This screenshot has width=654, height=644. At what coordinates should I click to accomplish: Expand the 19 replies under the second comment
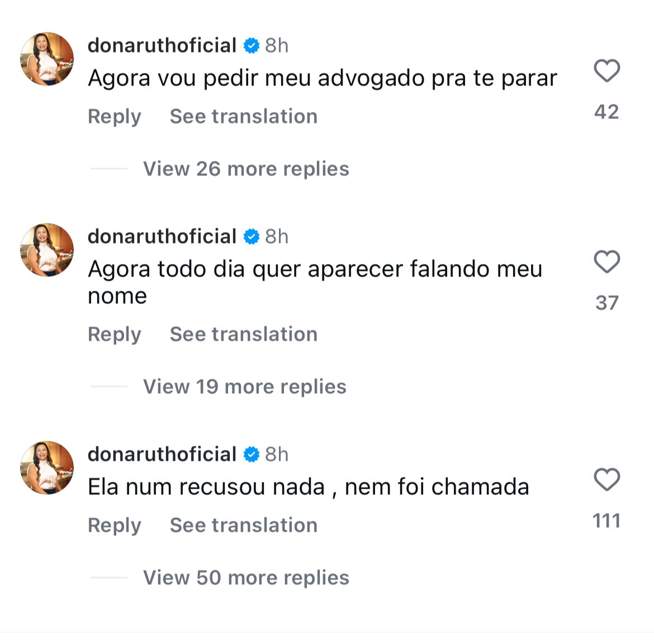244,386
